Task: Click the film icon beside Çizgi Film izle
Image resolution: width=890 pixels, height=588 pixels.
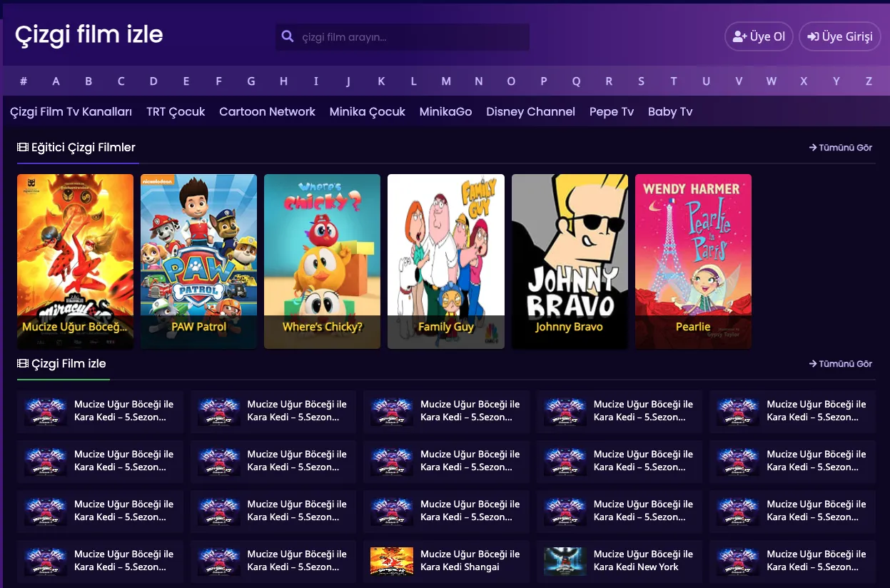Action: (x=23, y=364)
